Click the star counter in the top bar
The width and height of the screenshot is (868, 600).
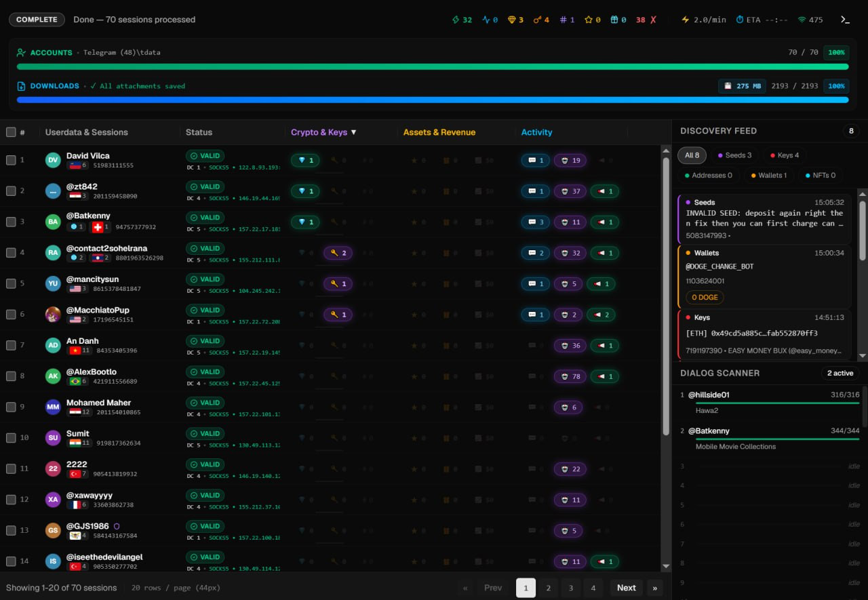pyautogui.click(x=593, y=20)
